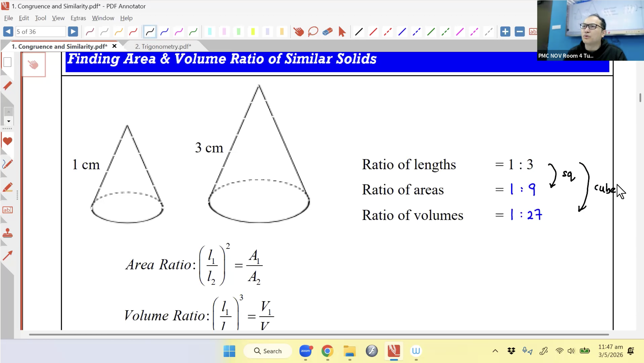Open the Edit menu
644x363 pixels.
pyautogui.click(x=24, y=18)
